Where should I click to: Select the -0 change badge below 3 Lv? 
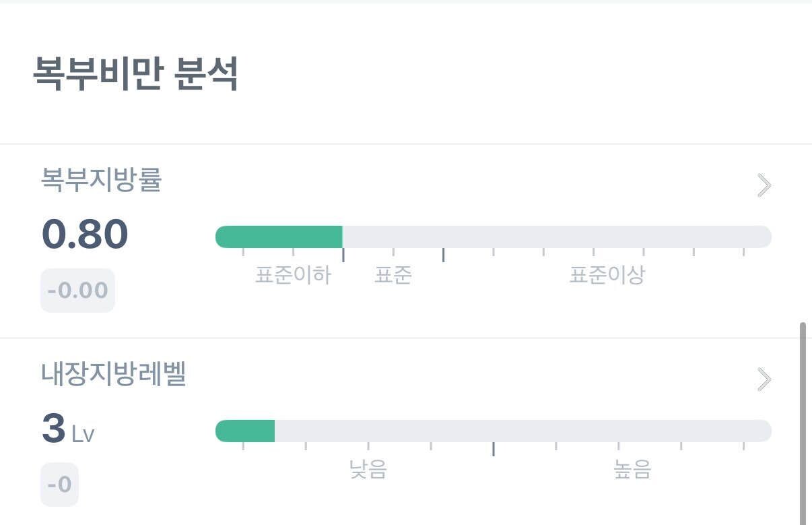pos(59,483)
